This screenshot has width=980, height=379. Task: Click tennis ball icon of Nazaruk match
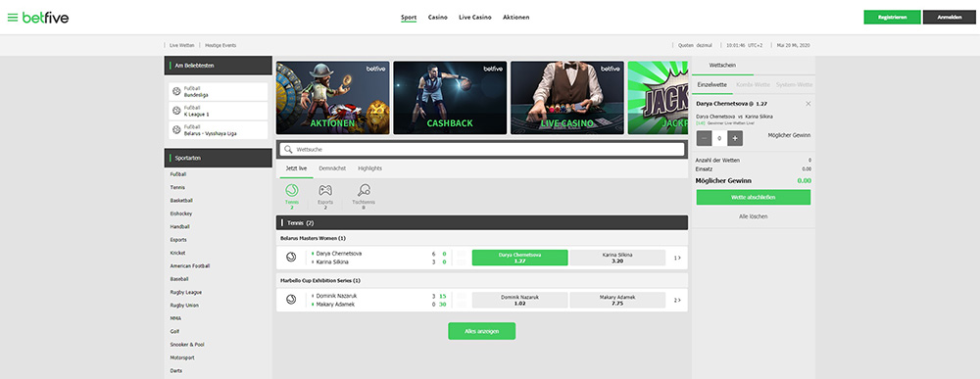point(291,300)
